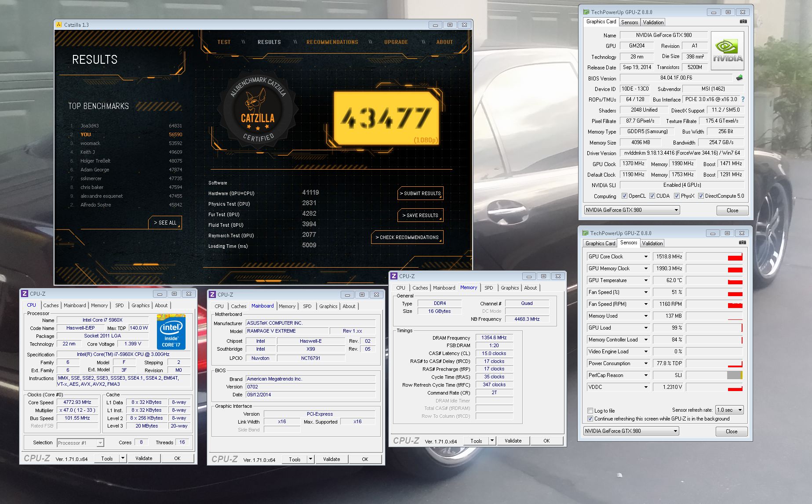Click the 43477 score panel in Catzilla
The image size is (812, 504).
(386, 118)
